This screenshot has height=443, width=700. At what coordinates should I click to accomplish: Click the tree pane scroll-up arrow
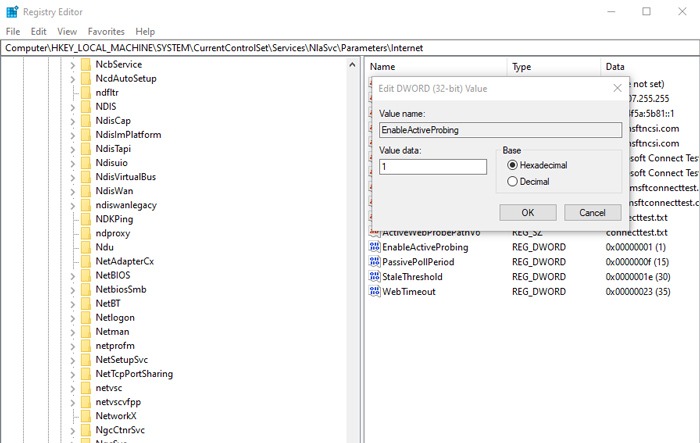click(352, 65)
